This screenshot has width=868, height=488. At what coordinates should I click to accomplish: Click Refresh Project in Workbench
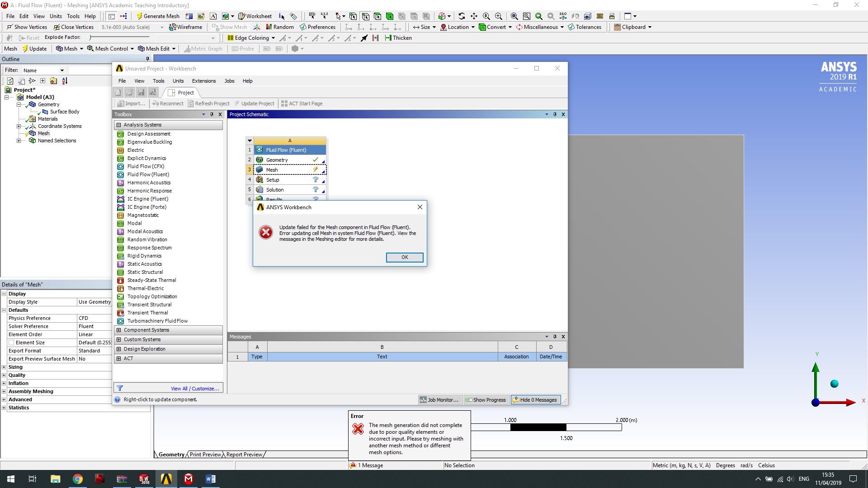(209, 103)
